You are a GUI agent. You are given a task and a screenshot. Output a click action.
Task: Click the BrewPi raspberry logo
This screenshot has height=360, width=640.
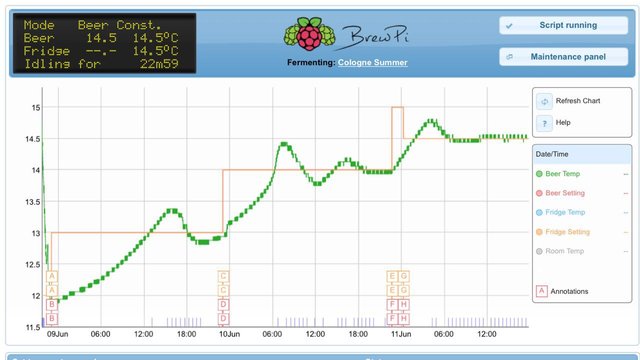coord(310,34)
